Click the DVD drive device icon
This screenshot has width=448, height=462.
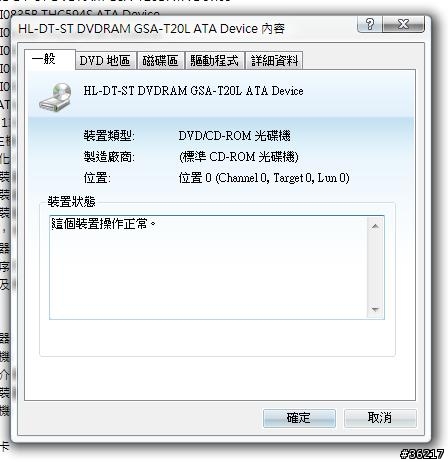(55, 98)
